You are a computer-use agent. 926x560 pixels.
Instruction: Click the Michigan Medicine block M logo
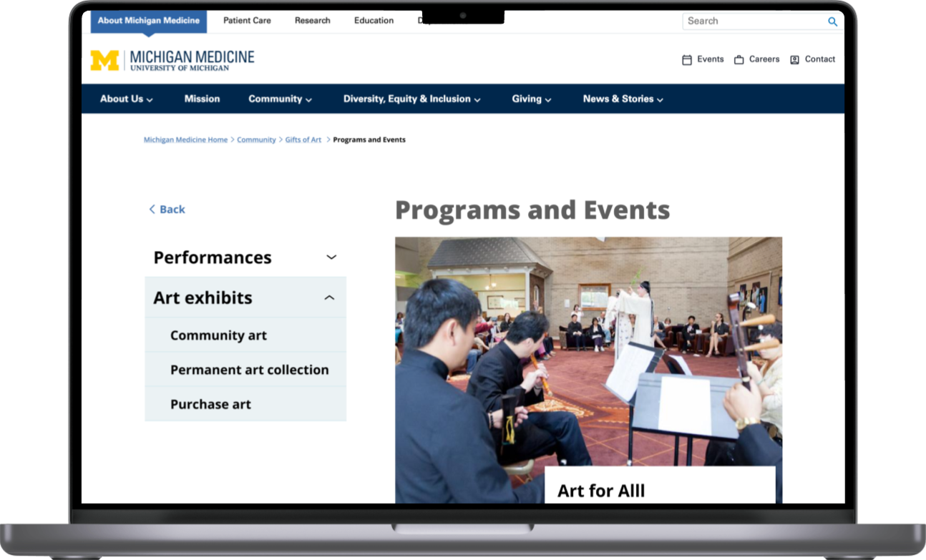(104, 60)
